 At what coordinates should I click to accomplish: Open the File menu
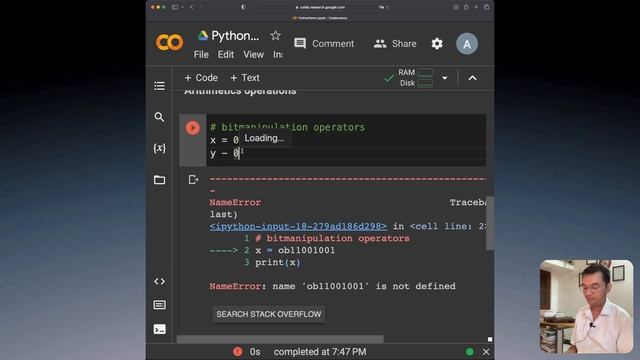point(201,54)
